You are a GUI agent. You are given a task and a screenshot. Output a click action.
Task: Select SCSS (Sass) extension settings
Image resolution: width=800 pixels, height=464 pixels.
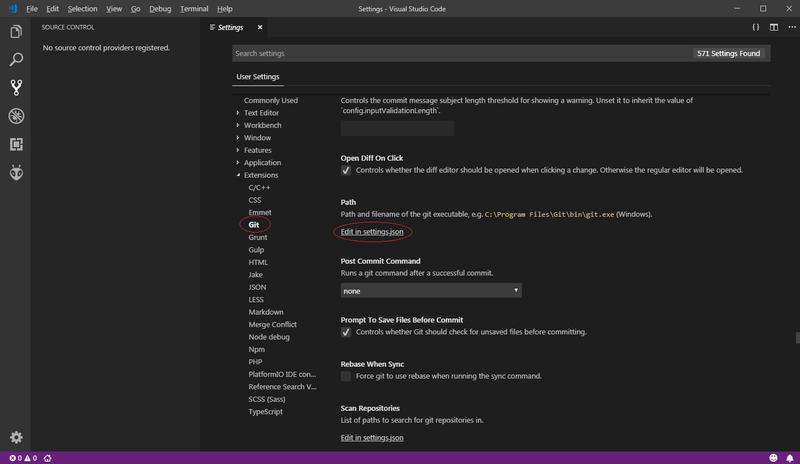click(x=267, y=399)
